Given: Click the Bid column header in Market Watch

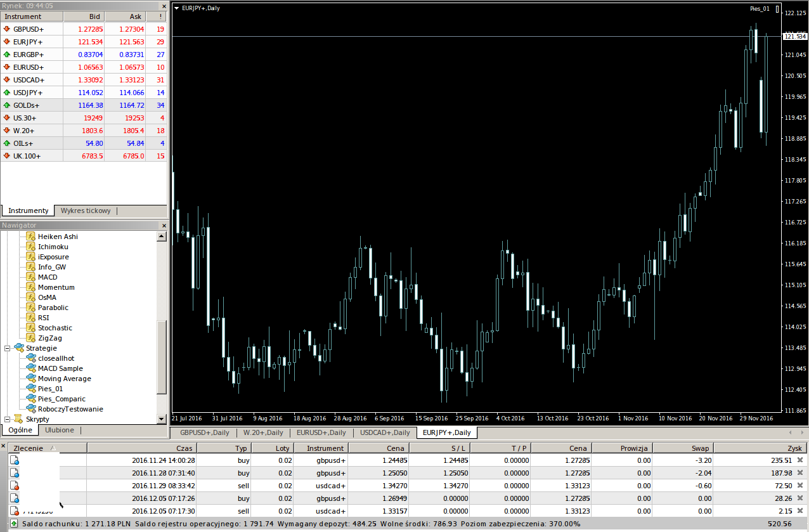Looking at the screenshot, I should click(x=84, y=16).
